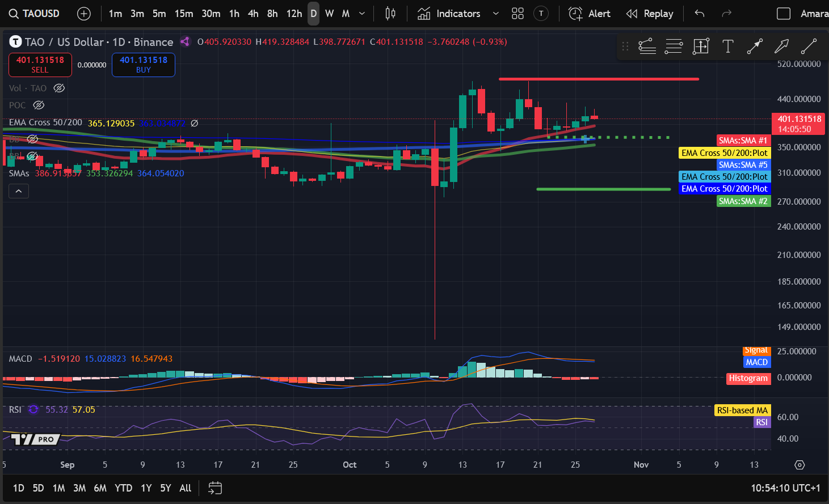Add a symbol with the plus icon
The height and width of the screenshot is (504, 829).
84,14
